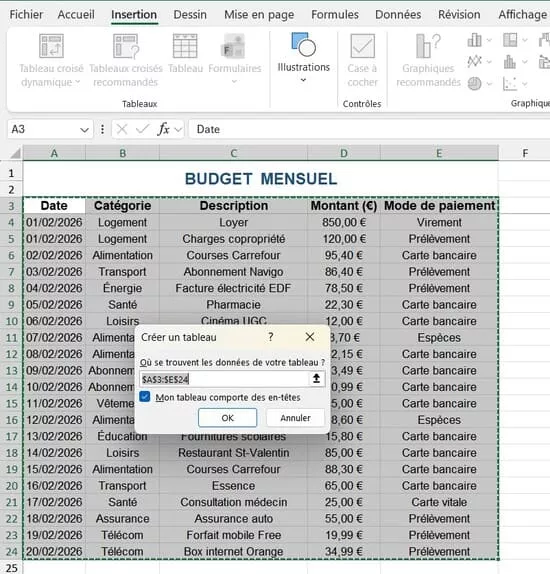Image resolution: width=550 pixels, height=574 pixels.
Task: Select column A header
Action: click(54, 153)
